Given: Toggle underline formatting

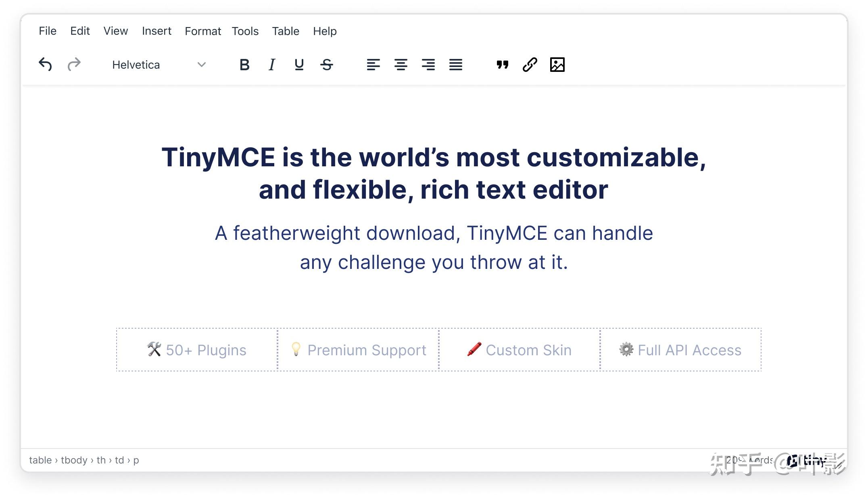Looking at the screenshot, I should 299,65.
